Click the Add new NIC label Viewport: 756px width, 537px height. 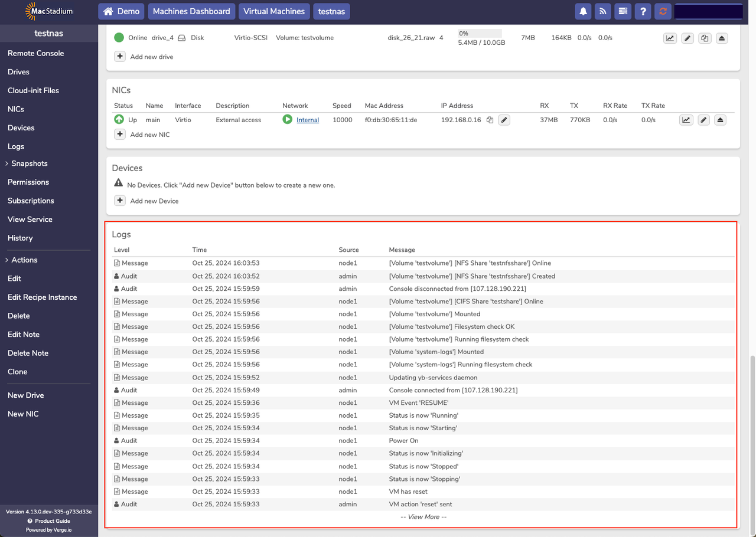tap(150, 135)
